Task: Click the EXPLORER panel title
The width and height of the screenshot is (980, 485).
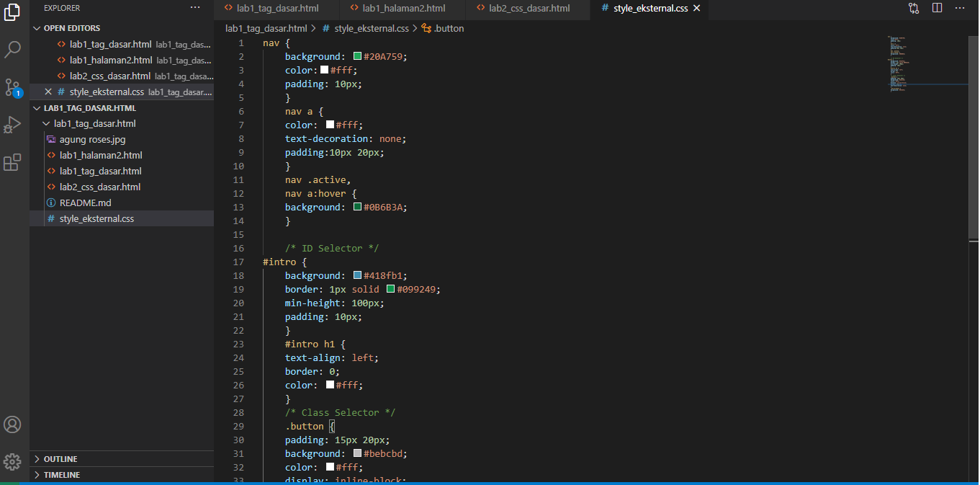Action: click(62, 8)
